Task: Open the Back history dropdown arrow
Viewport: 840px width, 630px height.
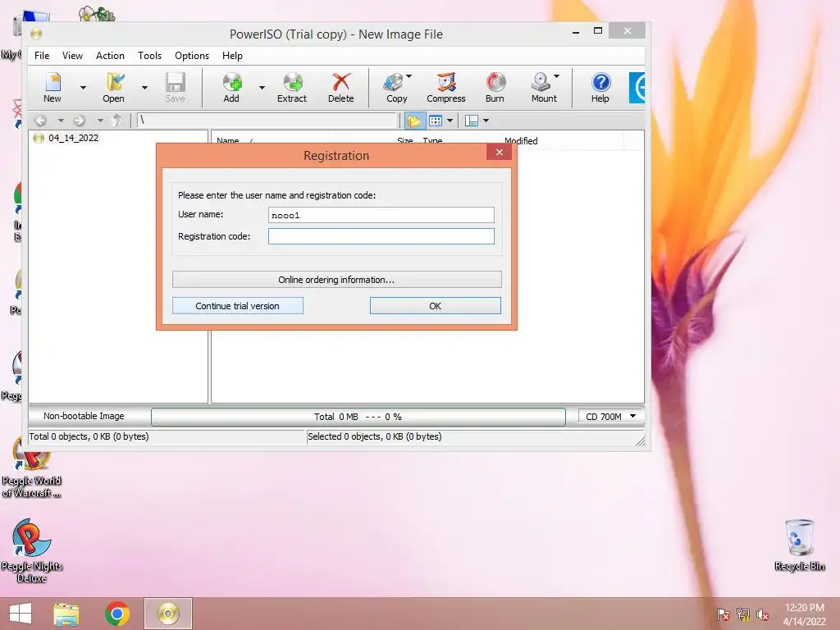Action: 61,121
